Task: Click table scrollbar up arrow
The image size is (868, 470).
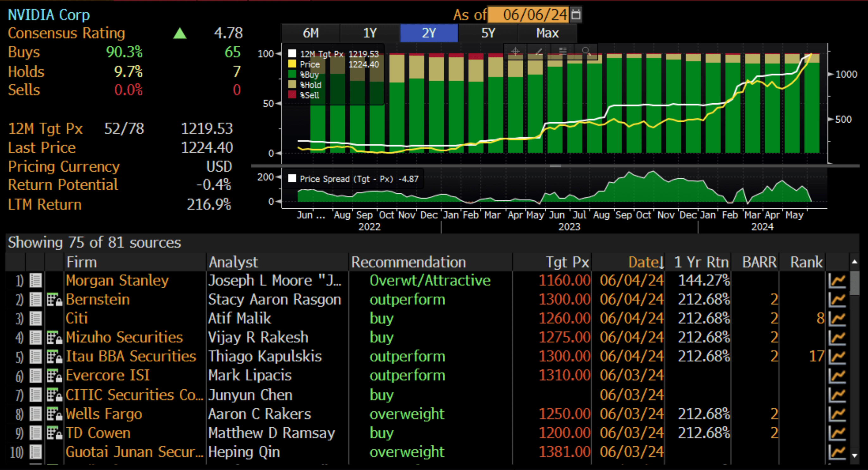Action: point(854,261)
